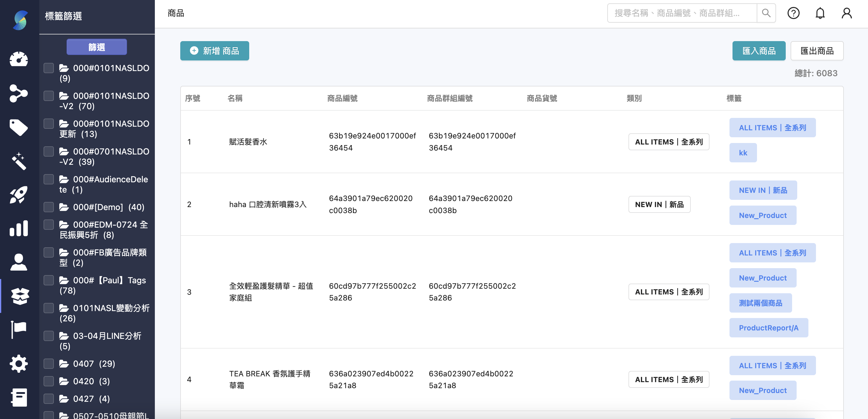Open the rocket campaign icon in sidebar
Viewport: 868px width, 419px height.
coord(18,195)
